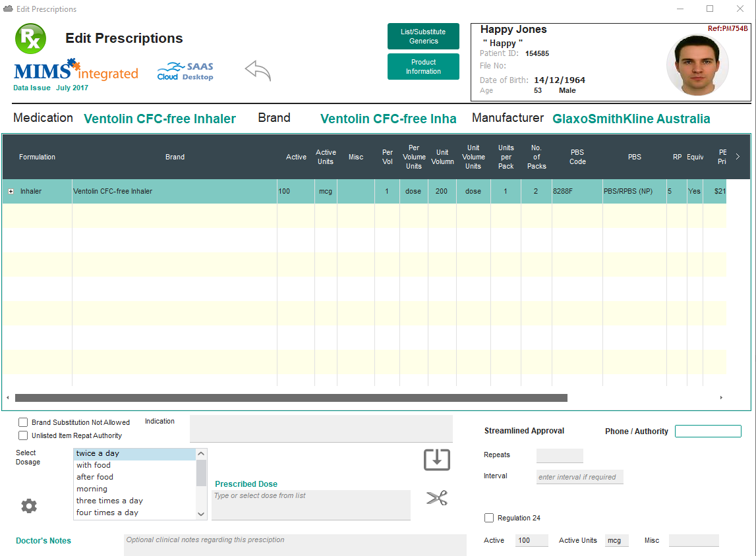The image size is (756, 556).
Task: Click the Interval input field
Action: click(579, 477)
